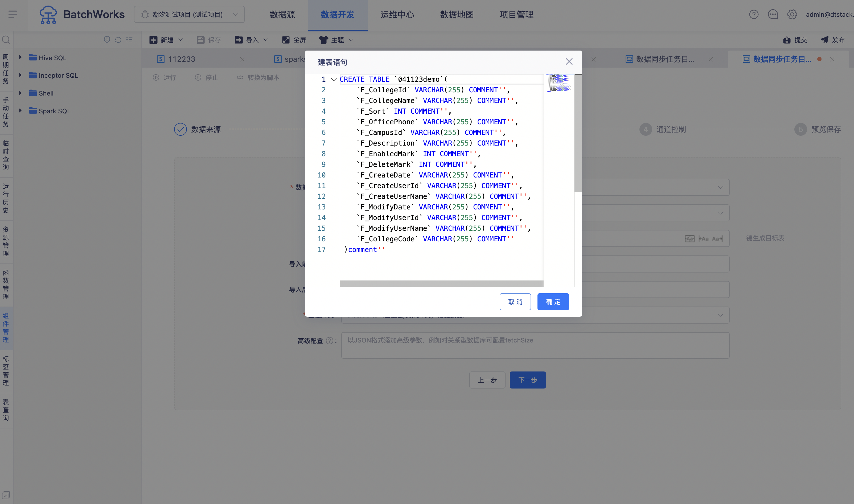Viewport: 854px width, 504px height.
Task: Click the 取消 cancel button
Action: pos(515,301)
